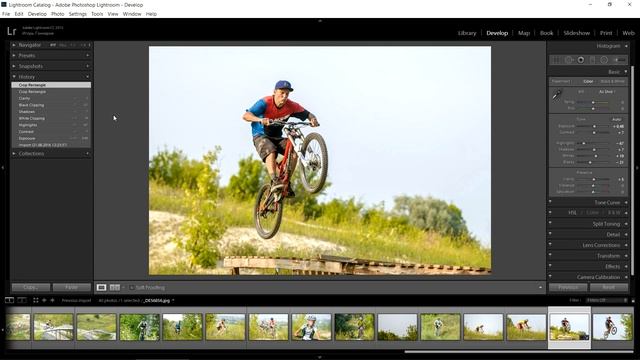Viewport: 640px width, 360px height.
Task: Hide left panel group arrow
Action: [3, 167]
